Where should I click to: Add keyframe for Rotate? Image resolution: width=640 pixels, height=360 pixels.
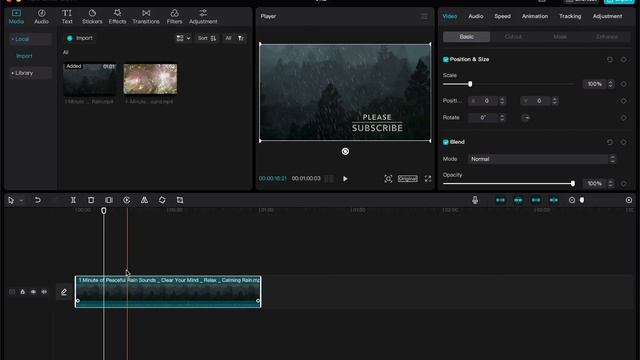[x=623, y=118]
